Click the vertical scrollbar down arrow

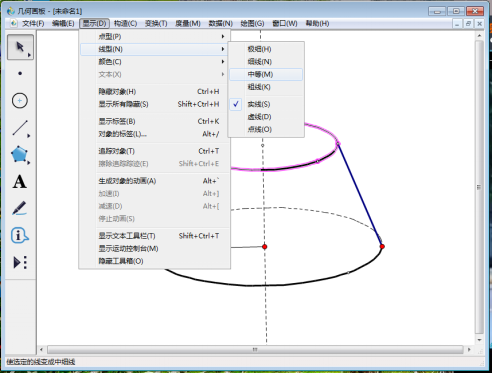[479, 340]
